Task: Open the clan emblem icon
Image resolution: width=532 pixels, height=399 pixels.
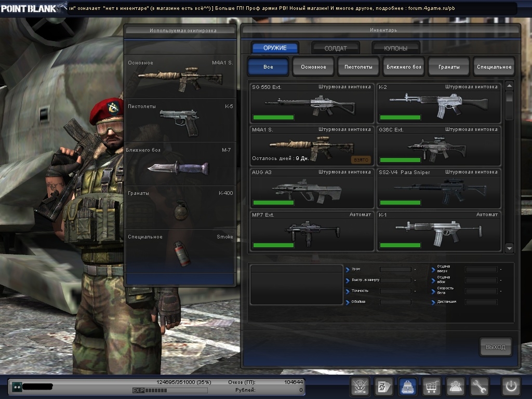Action: [359, 387]
